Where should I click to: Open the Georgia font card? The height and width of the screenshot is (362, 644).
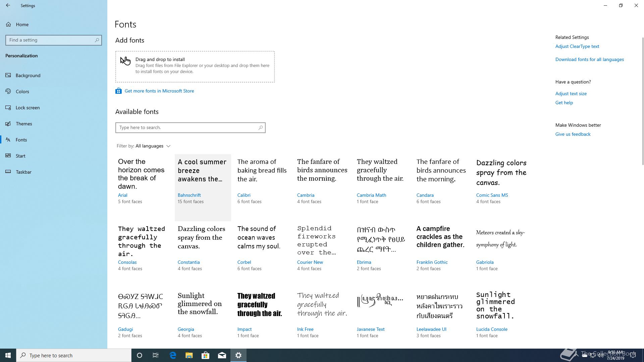[203, 318]
